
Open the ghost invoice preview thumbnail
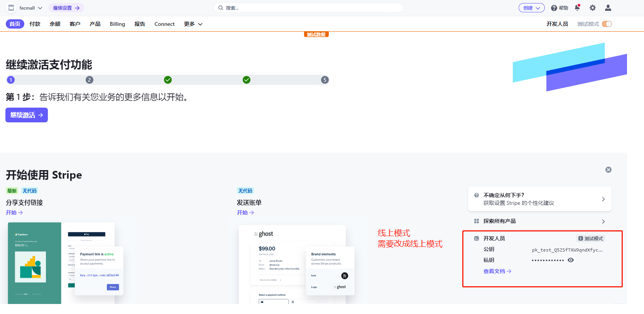[x=297, y=265]
